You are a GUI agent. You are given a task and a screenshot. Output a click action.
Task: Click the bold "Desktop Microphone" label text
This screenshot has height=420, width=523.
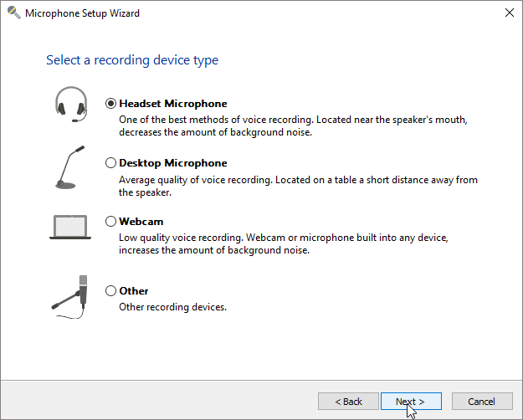click(x=172, y=163)
